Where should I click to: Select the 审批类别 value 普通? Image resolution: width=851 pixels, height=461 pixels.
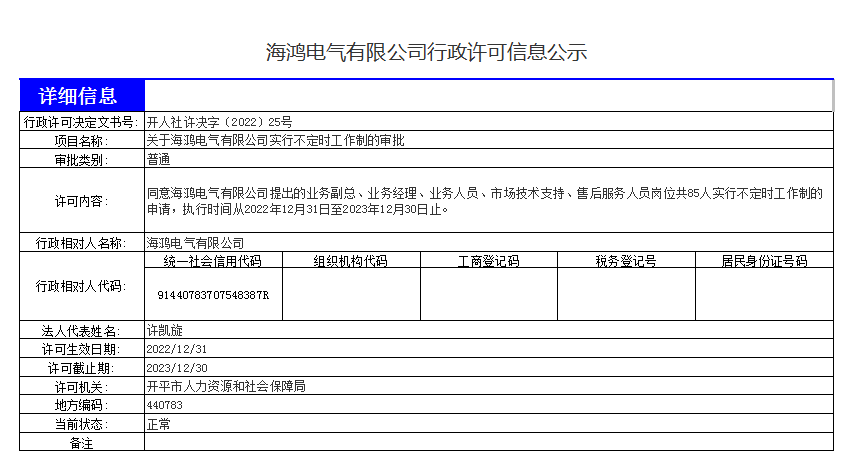coord(158,159)
